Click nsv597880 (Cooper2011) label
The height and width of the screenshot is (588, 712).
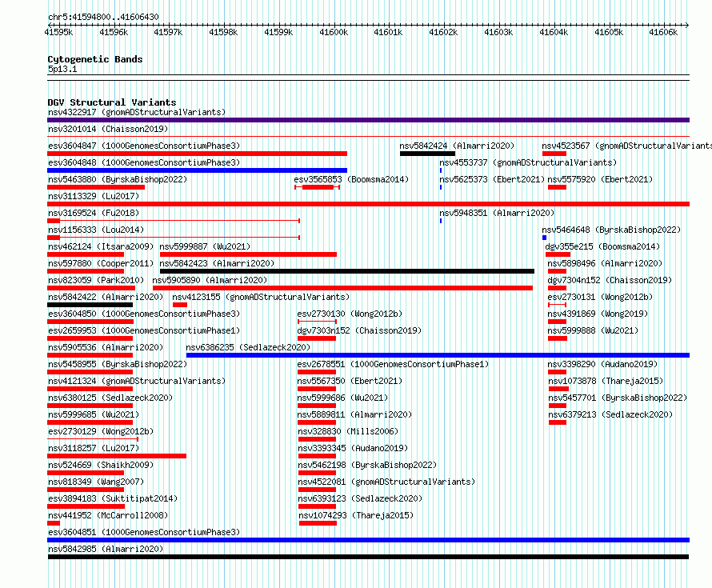click(x=101, y=263)
